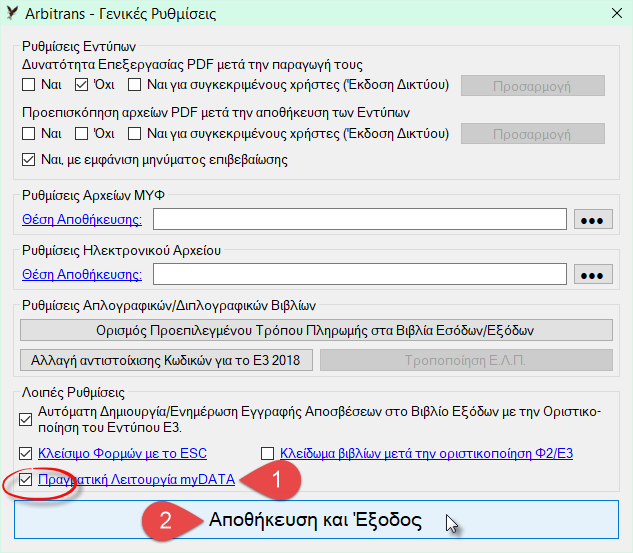633x553 pixels.
Task: Open 'Κλείσιμο Φορμών με το ESC' link
Action: 122,453
